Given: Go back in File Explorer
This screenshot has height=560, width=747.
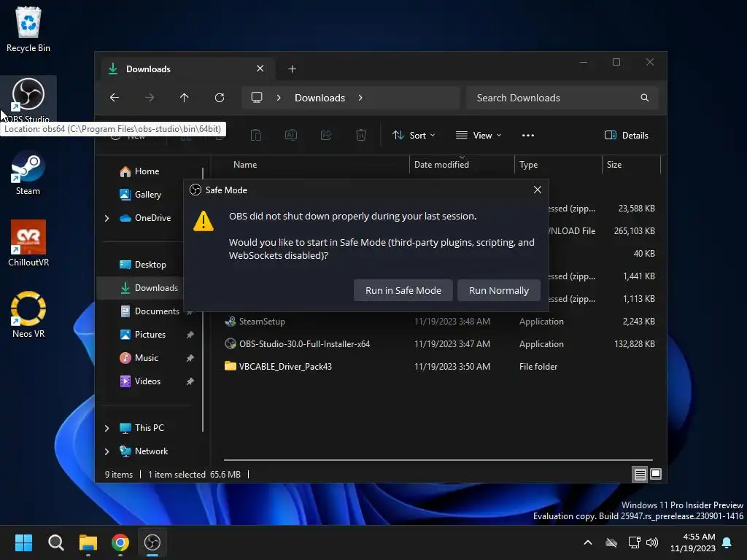Looking at the screenshot, I should tap(115, 98).
